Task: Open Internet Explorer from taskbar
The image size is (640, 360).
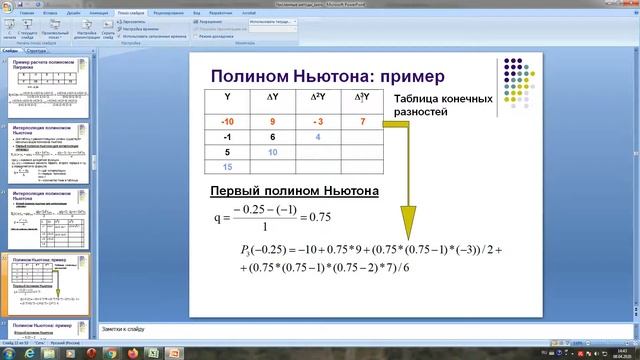Action: [x=29, y=353]
